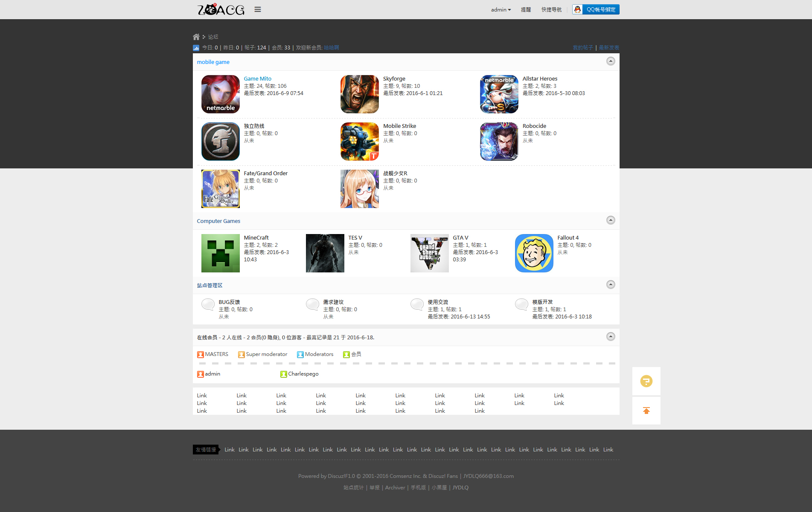Click the QQ penguin icon
Image resolution: width=812 pixels, height=512 pixels.
coord(578,9)
